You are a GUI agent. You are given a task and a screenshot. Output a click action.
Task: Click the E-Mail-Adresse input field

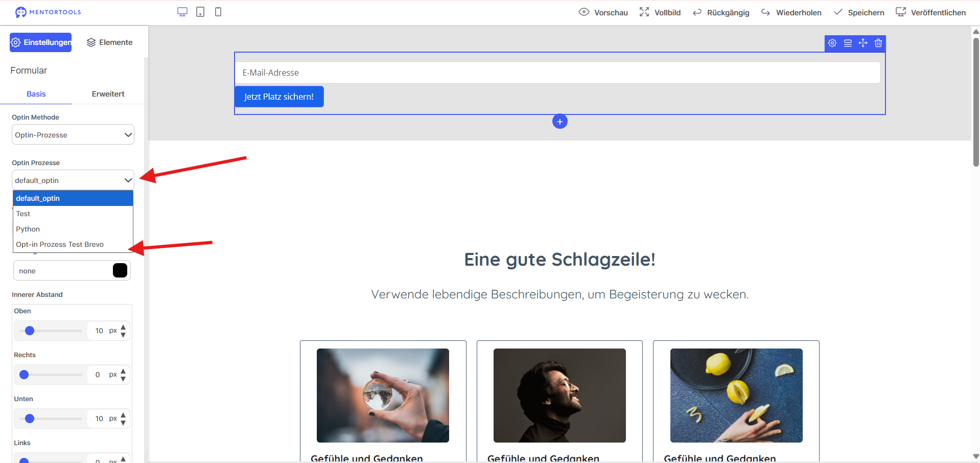coord(558,73)
